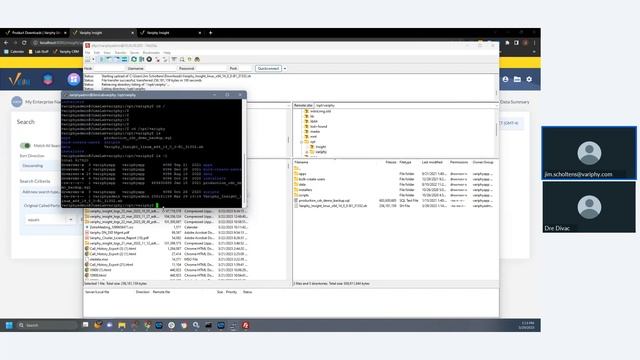Click purple grid icon in Variphy header
Viewport: 640px width, 360px height.
(x=74, y=79)
